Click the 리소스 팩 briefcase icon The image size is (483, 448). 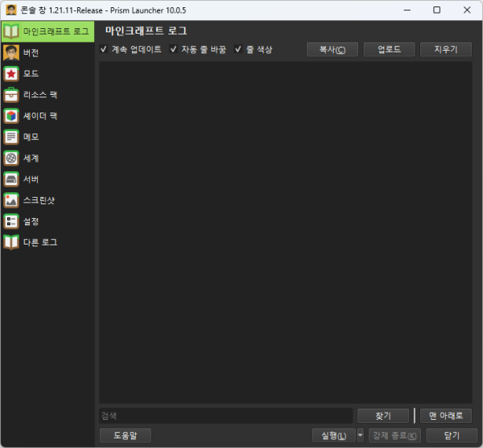click(11, 95)
